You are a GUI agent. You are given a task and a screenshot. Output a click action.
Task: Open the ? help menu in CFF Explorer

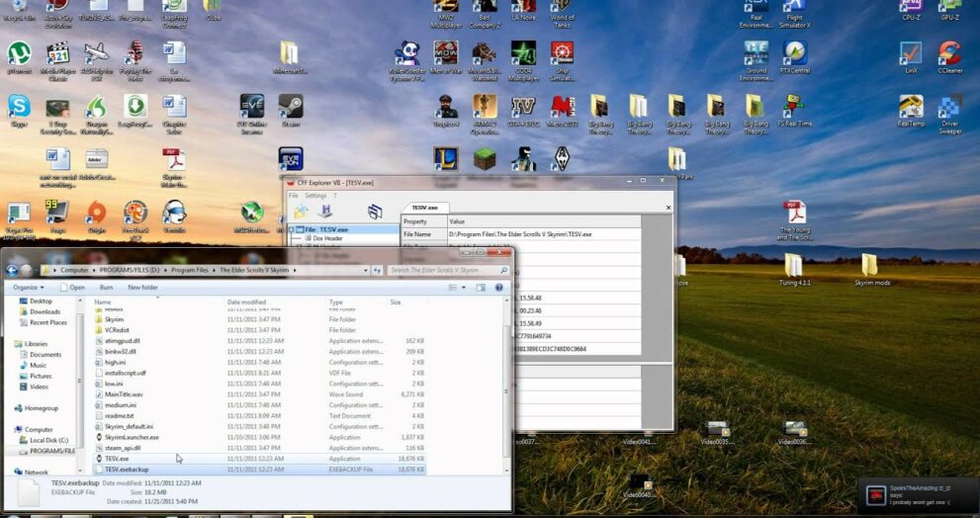pyautogui.click(x=335, y=196)
